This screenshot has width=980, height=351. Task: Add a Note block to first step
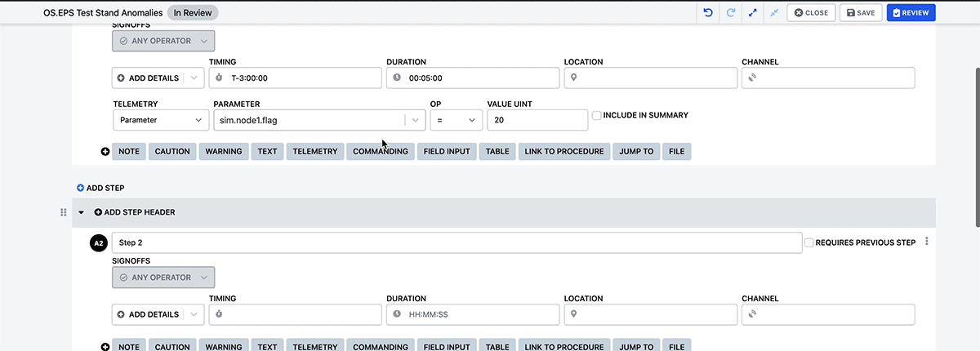point(128,152)
